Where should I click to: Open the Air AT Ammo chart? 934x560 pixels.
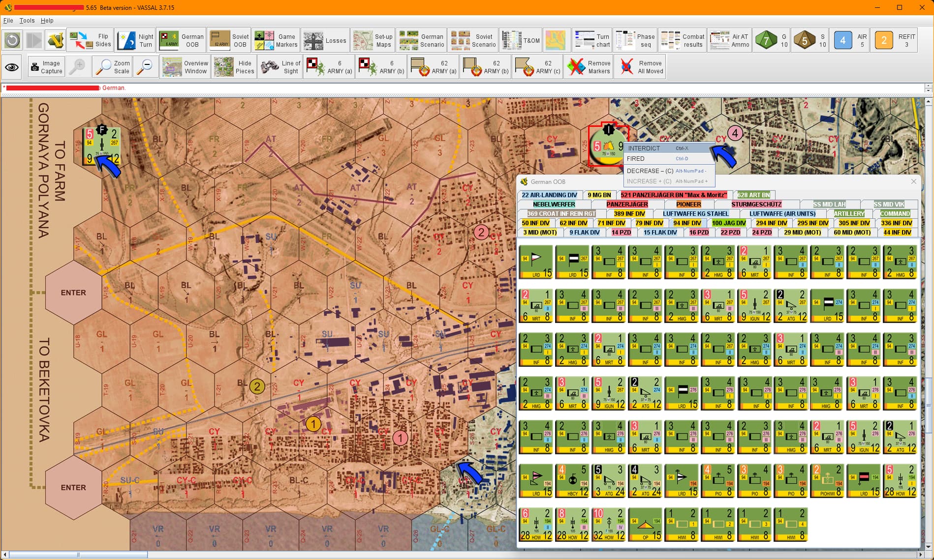click(729, 40)
